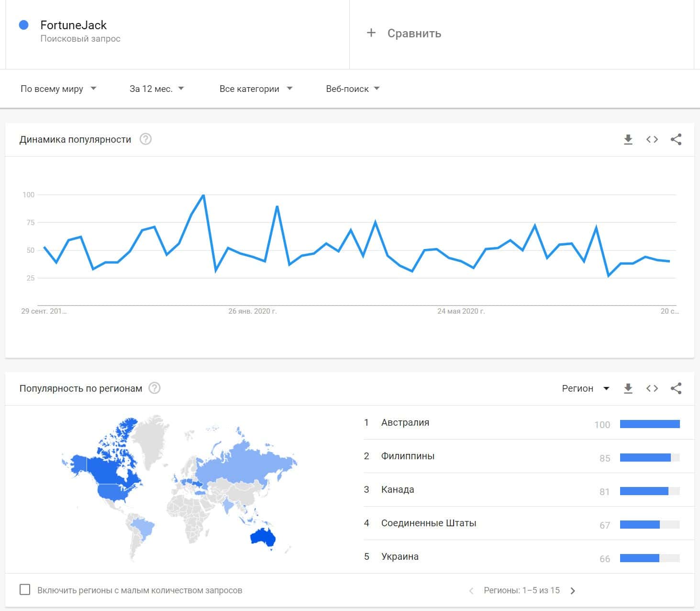Open the Веб-поиск search type dropdown
Screen dimensions: 700x611
point(353,89)
